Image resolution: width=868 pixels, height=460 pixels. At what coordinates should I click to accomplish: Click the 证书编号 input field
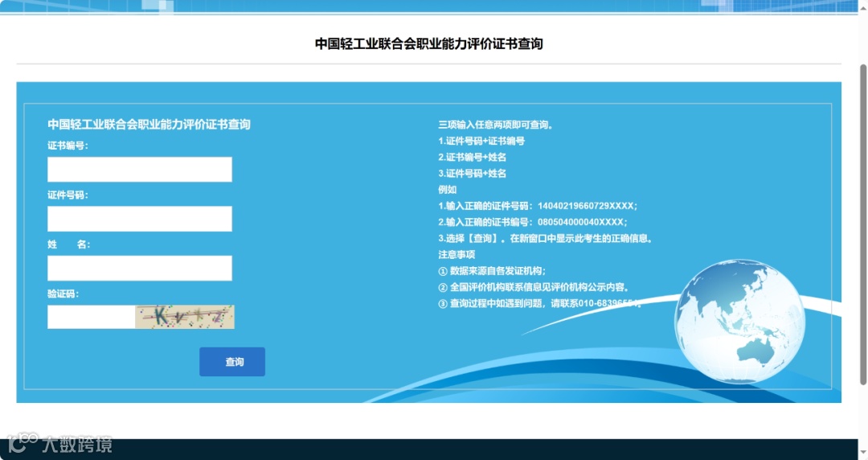click(x=140, y=169)
